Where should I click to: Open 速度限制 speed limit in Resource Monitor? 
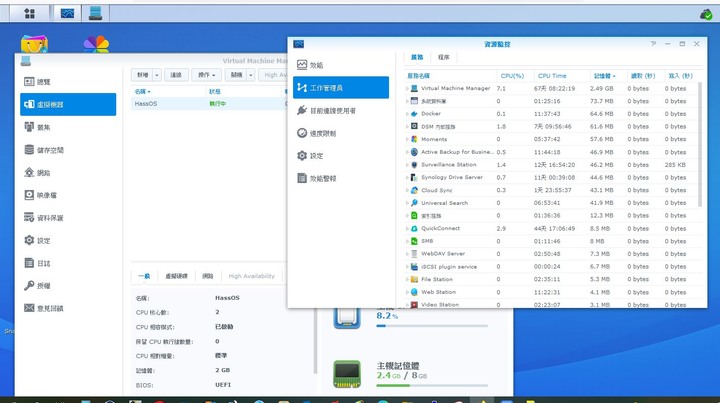point(341,133)
